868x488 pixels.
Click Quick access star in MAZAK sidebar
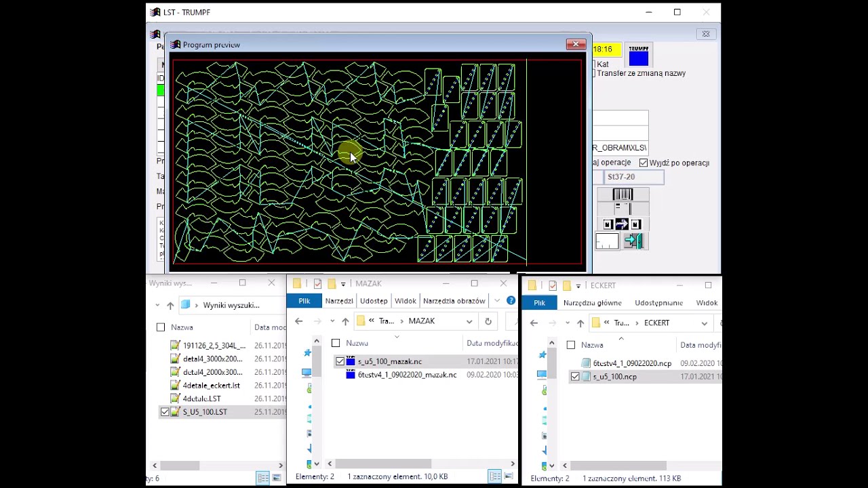pyautogui.click(x=307, y=353)
